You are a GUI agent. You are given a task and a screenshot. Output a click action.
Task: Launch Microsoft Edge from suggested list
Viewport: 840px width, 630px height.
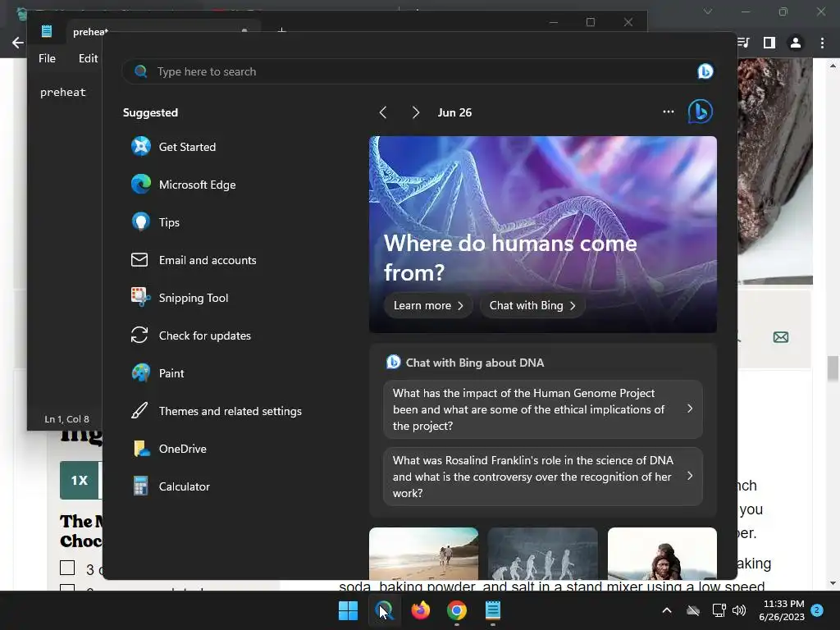141,185
